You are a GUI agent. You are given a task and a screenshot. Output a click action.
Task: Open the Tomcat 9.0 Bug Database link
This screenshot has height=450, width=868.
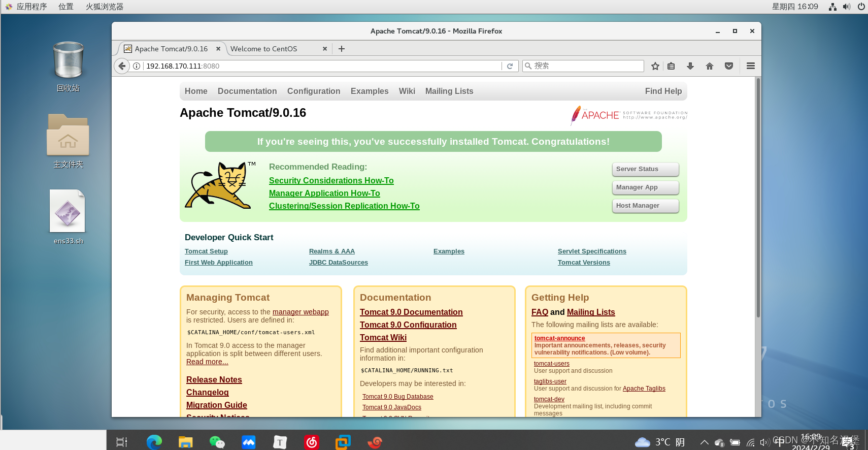(398, 397)
